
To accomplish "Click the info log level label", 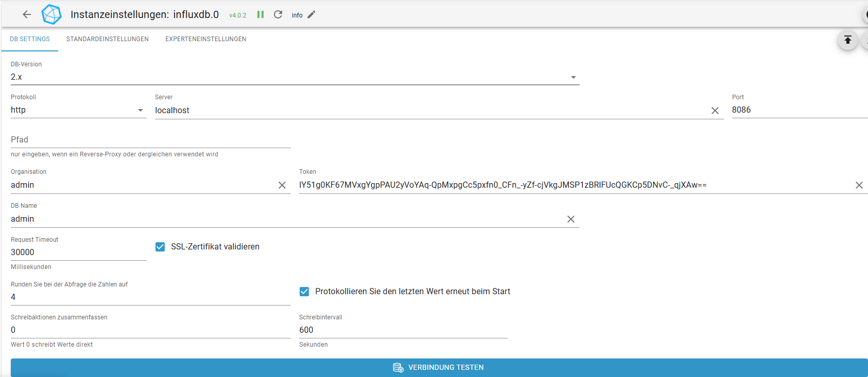I will click(297, 15).
